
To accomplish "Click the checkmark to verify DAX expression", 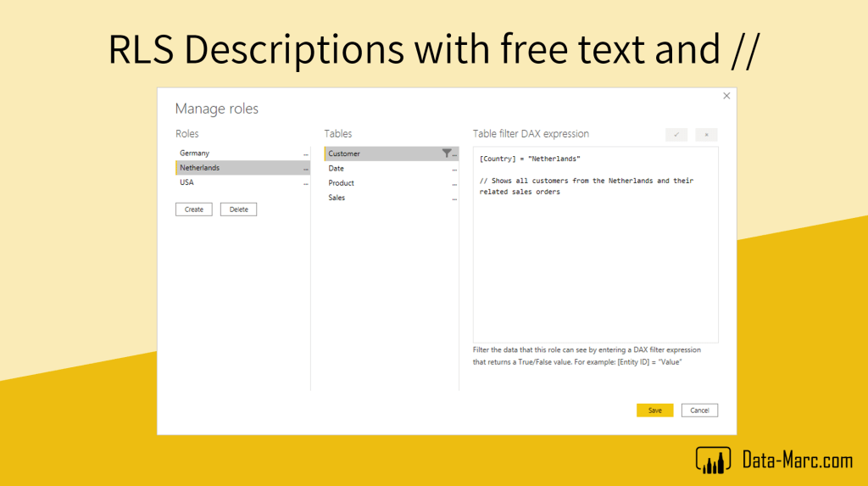I will coord(676,135).
